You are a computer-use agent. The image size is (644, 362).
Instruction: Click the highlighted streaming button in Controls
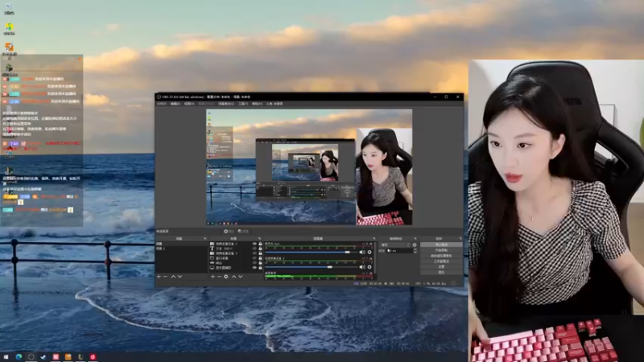tap(441, 245)
